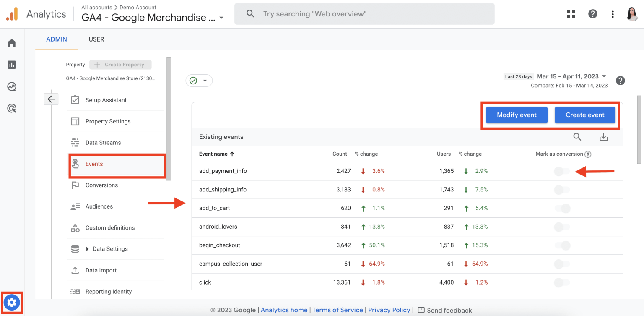Select Conversions in the property menu
Screen dimensions: 644x316
click(101, 185)
